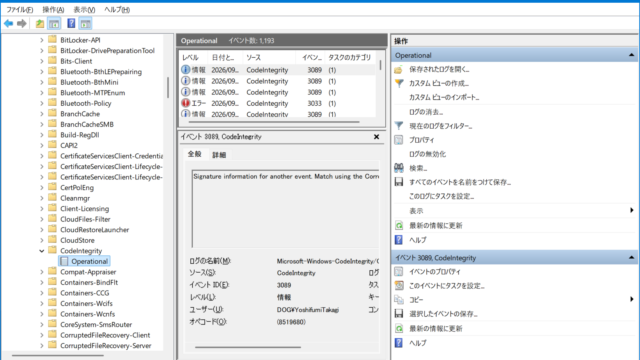
Task: Click the upper ヘルプ icon in actions
Action: (399, 240)
